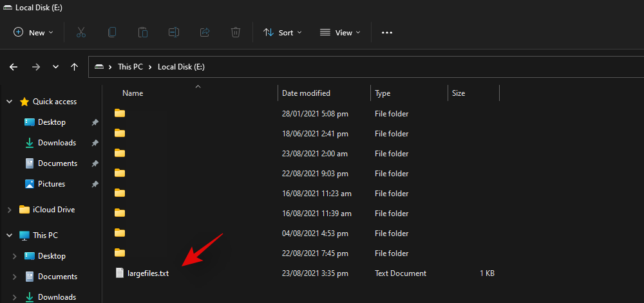This screenshot has width=644, height=303.
Task: Open recent locations chevron dropdown
Action: pyautogui.click(x=56, y=66)
